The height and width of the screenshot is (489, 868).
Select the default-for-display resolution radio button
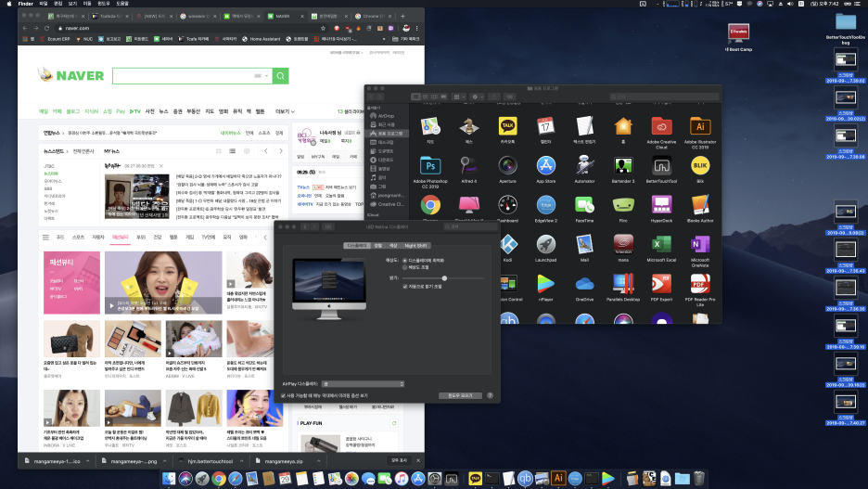point(404,261)
